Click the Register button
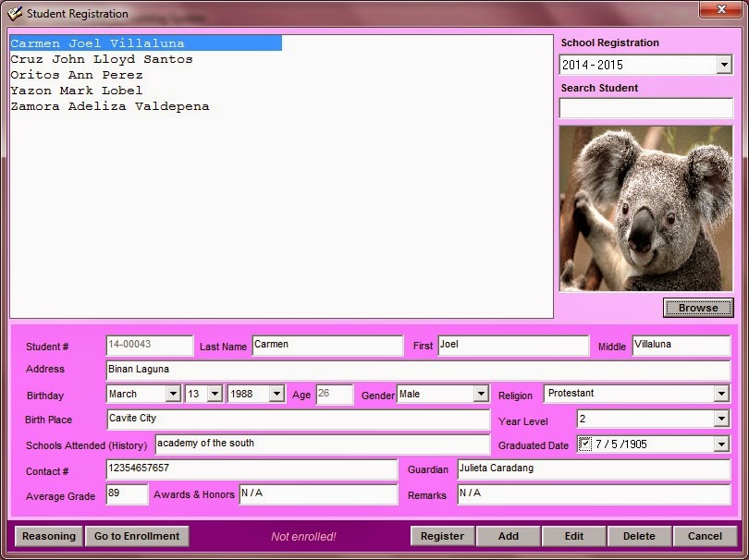This screenshot has width=749, height=560. (x=442, y=536)
